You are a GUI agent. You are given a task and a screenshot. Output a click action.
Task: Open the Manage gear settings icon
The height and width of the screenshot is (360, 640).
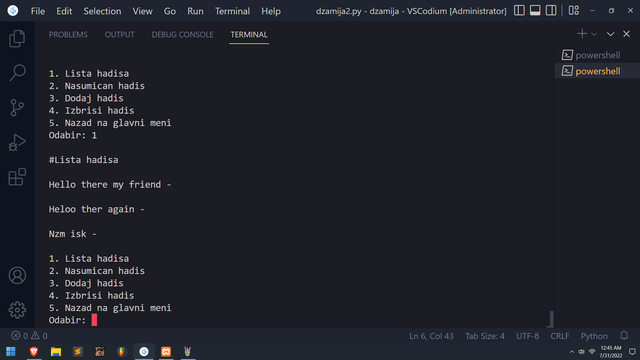pos(17,310)
